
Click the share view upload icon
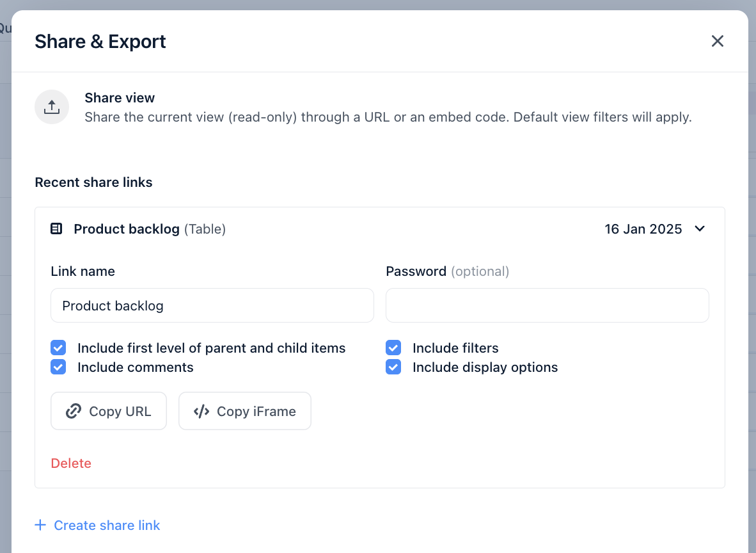pos(52,107)
